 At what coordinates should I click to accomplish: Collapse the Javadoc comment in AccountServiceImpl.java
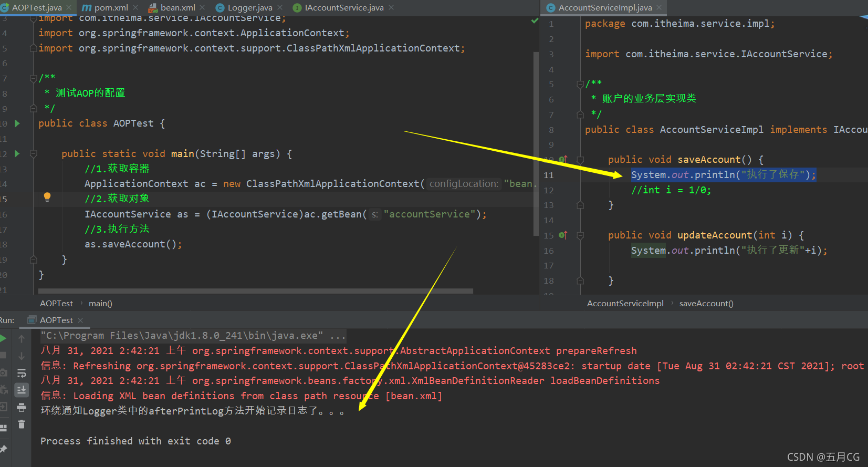coord(580,84)
